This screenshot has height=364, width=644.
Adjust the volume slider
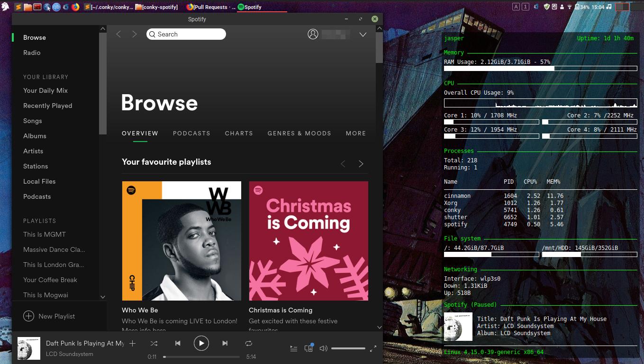pyautogui.click(x=348, y=348)
